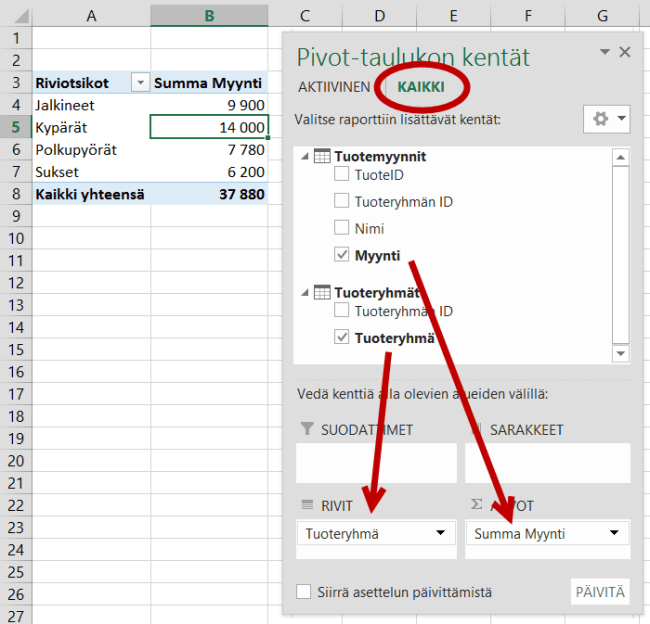This screenshot has height=624, width=650.
Task: Select column B header
Action: 209,15
